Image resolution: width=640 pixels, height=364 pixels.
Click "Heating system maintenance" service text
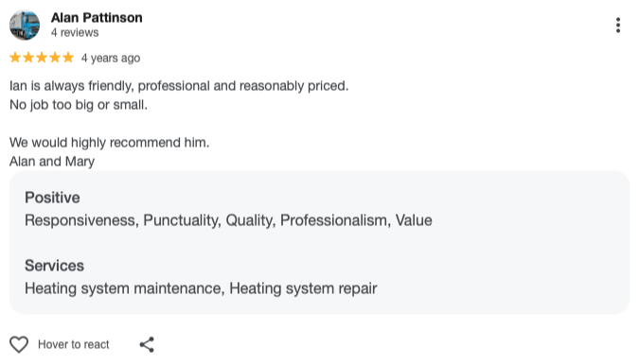[124, 288]
